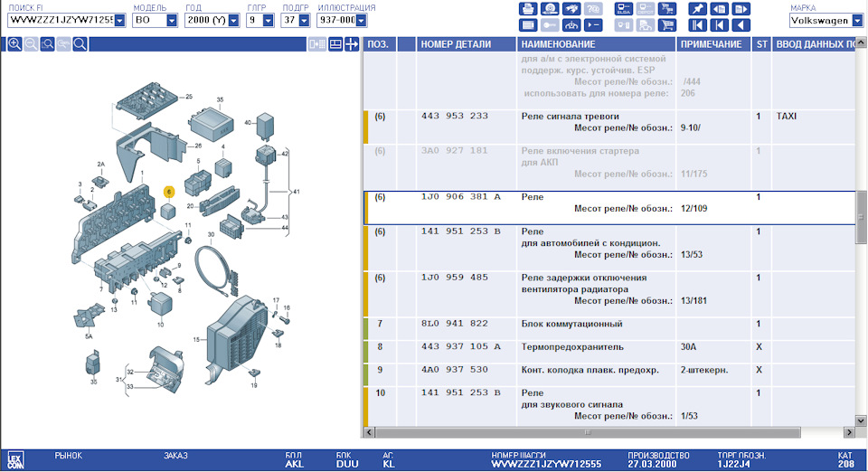
Task: Click the plain left triangle arrow
Action: [741, 25]
